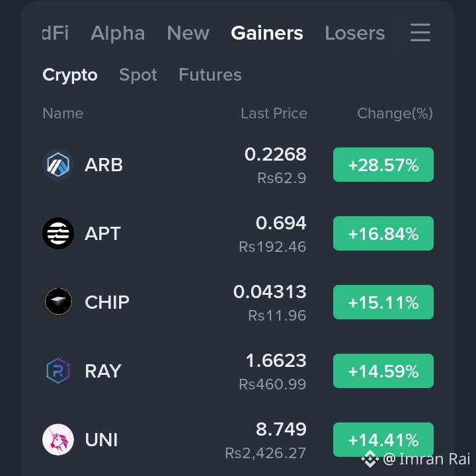
Task: Tap the APT coin logo
Action: 58,233
